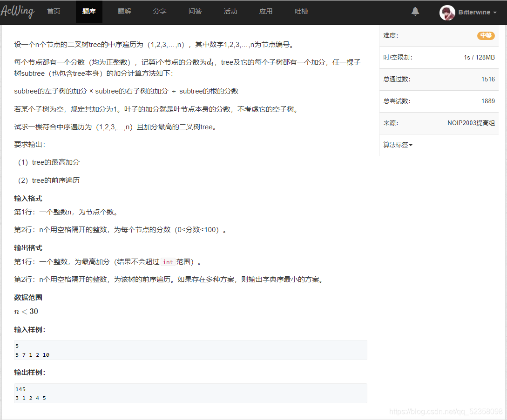Go to the 首页 nav item
The image size is (507, 420).
[x=54, y=11]
